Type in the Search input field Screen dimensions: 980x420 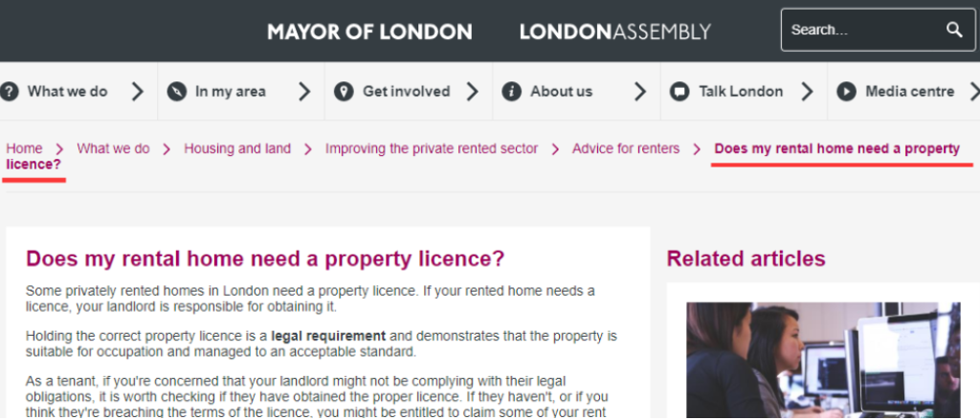click(861, 30)
